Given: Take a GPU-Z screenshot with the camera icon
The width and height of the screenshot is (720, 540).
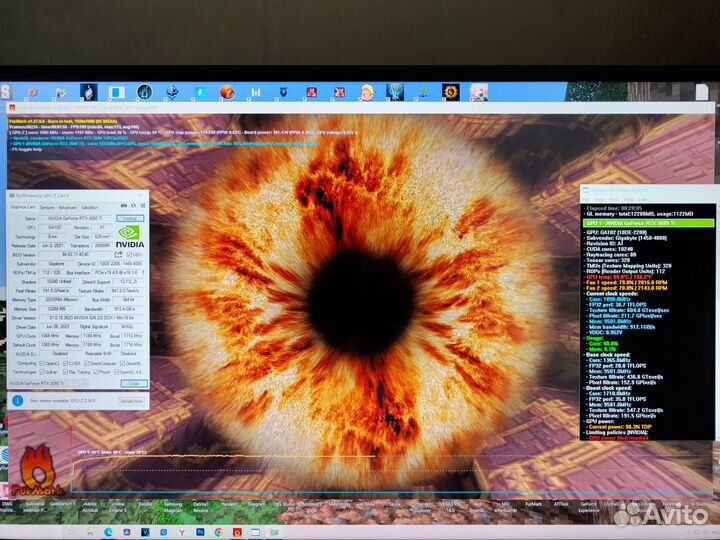Looking at the screenshot, I should [x=124, y=206].
